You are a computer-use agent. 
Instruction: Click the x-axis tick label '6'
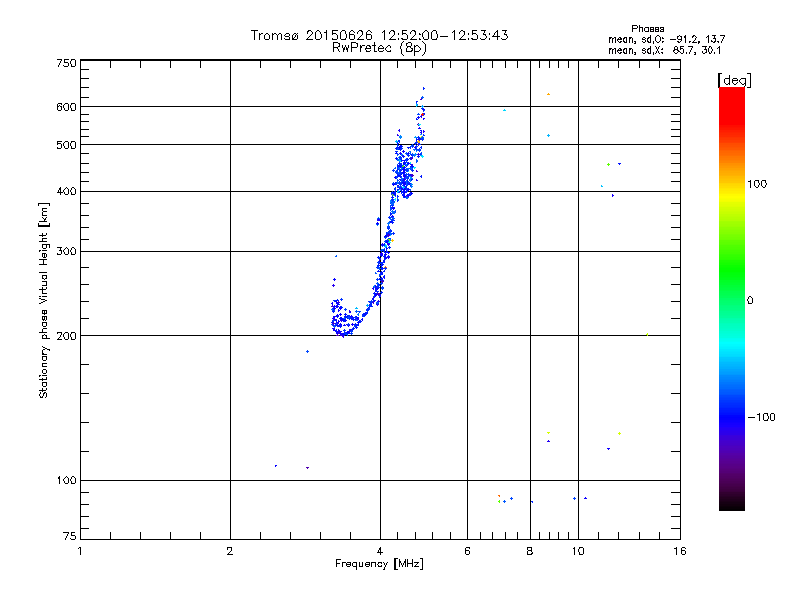[467, 551]
